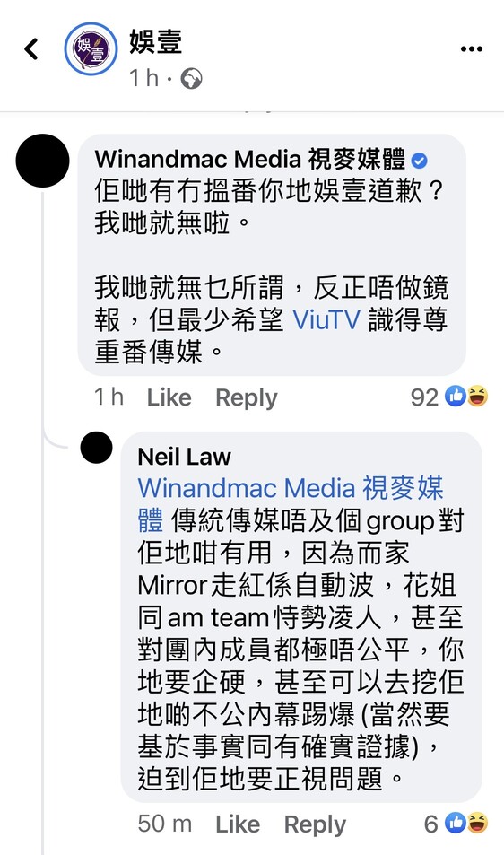
Task: Open the 娛壹 page profile picture
Action: click(x=91, y=49)
